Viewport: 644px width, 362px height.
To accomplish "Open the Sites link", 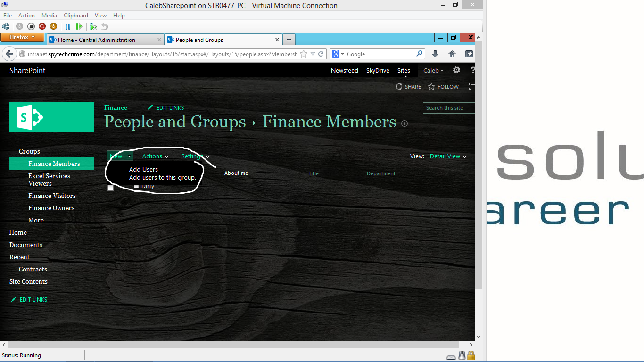I will pyautogui.click(x=404, y=70).
